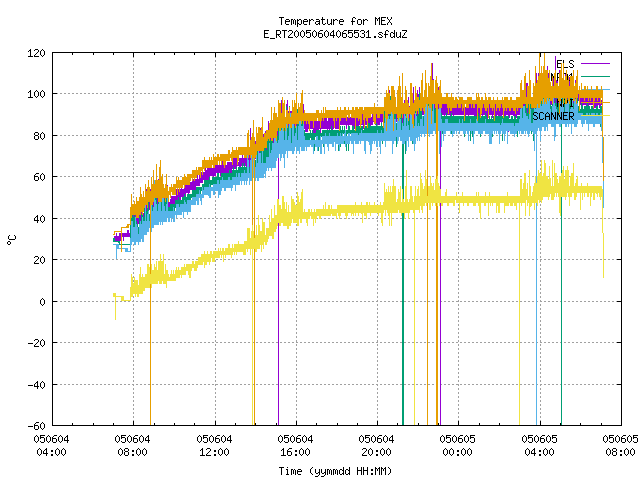Click the 'Time (yymmdd HH:MM)' axis title
Image resolution: width=640 pixels, height=480 pixels.
point(335,471)
